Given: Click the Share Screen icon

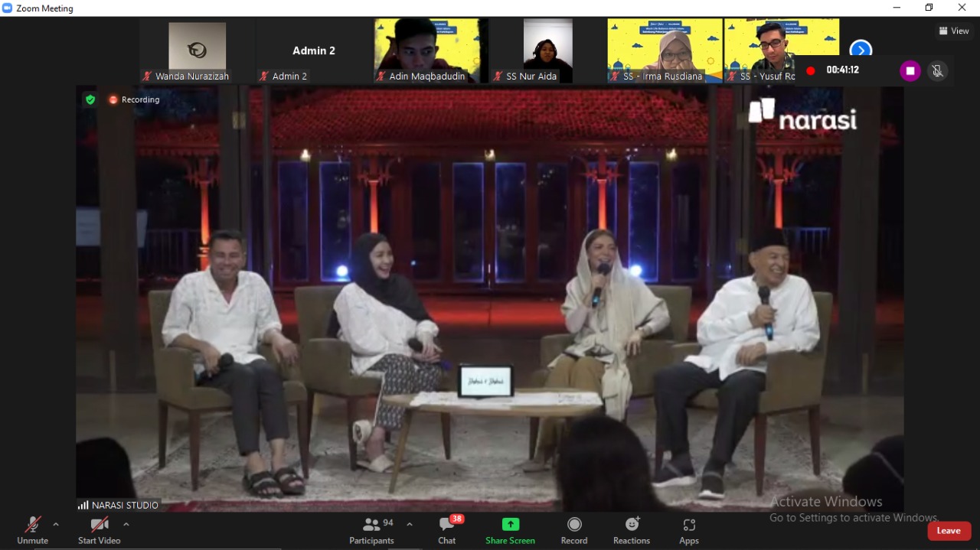Looking at the screenshot, I should 510,530.
